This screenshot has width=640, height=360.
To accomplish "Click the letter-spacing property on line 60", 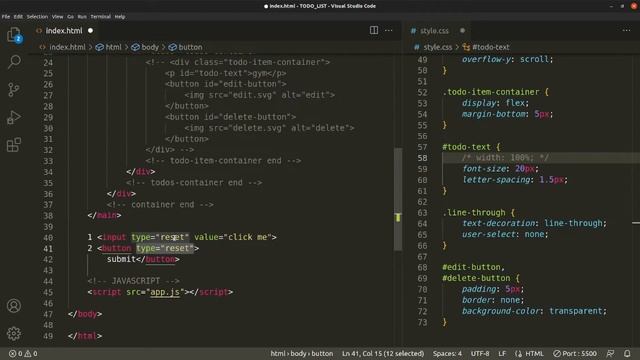I will pos(496,180).
